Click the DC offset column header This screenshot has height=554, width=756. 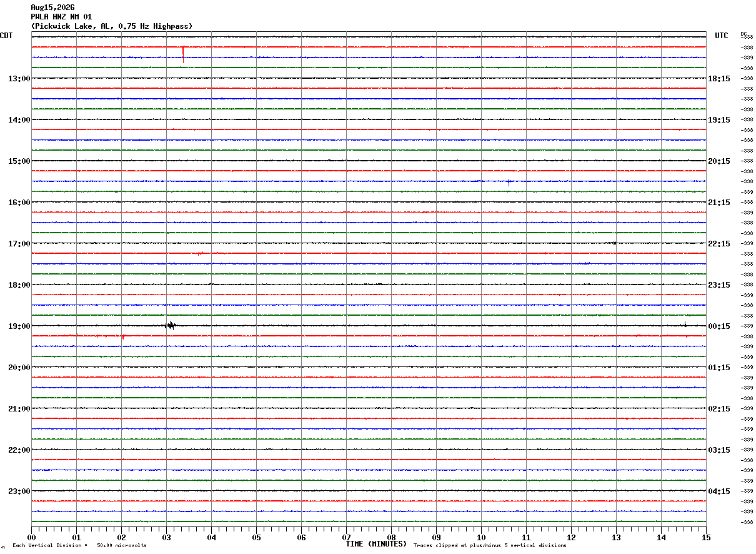pos(744,34)
